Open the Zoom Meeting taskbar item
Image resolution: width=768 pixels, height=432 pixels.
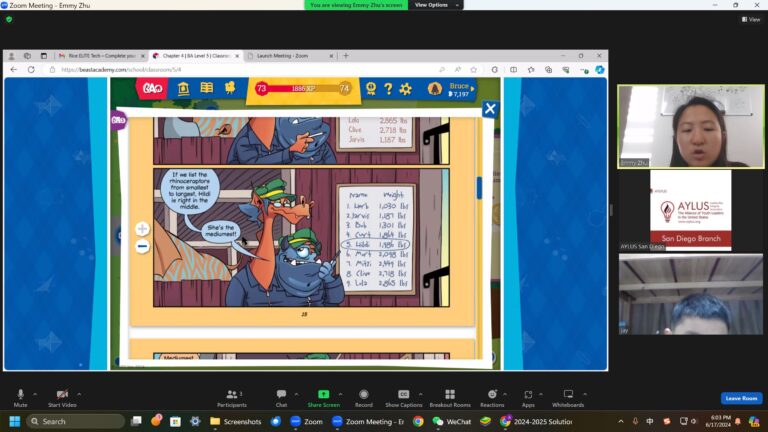(x=368, y=421)
